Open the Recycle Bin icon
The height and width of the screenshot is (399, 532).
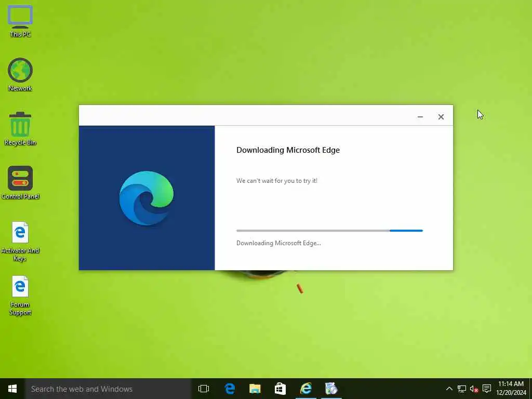[20, 129]
